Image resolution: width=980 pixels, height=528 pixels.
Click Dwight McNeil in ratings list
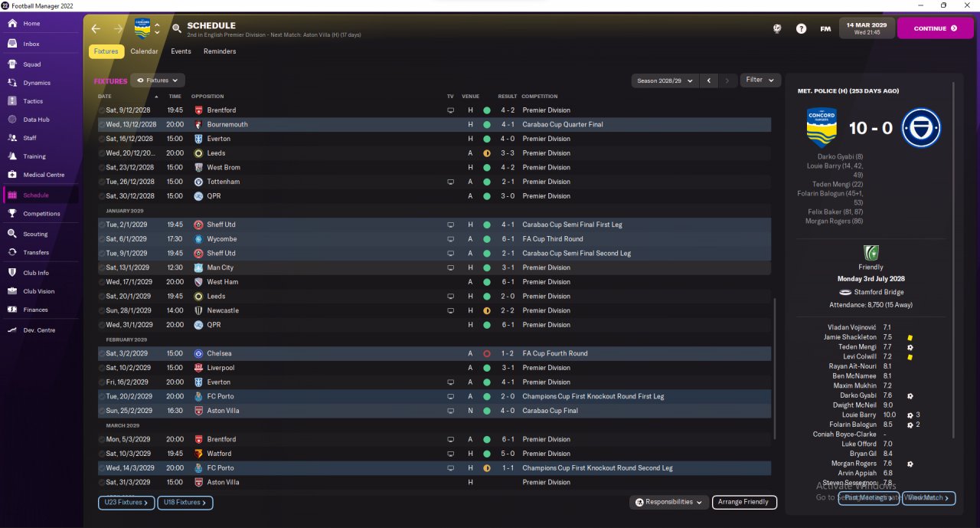click(856, 405)
